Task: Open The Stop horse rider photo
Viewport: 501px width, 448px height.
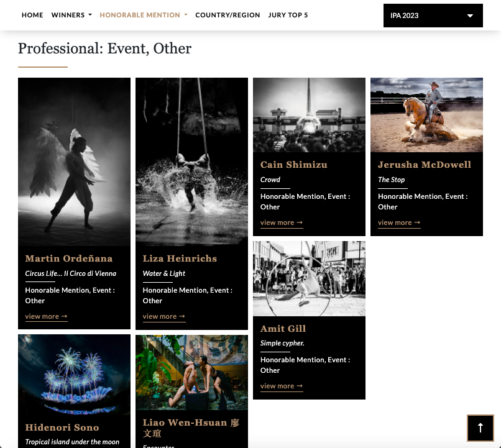Action: pos(426,115)
